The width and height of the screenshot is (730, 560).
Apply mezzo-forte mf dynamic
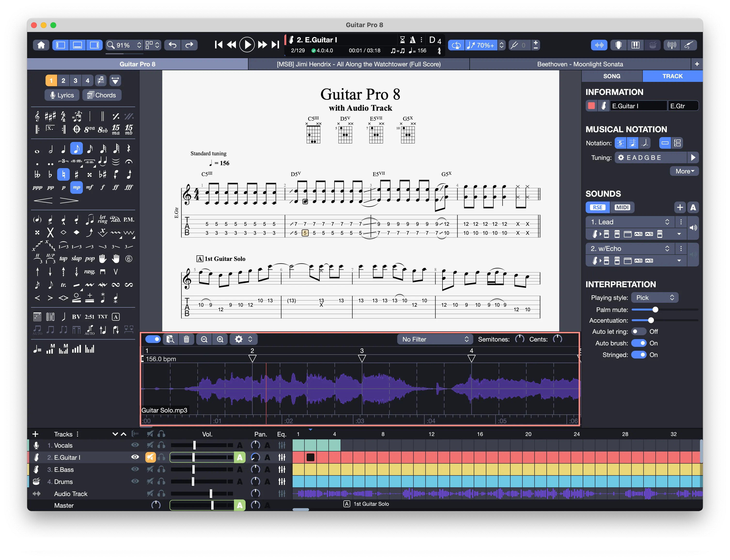point(89,187)
